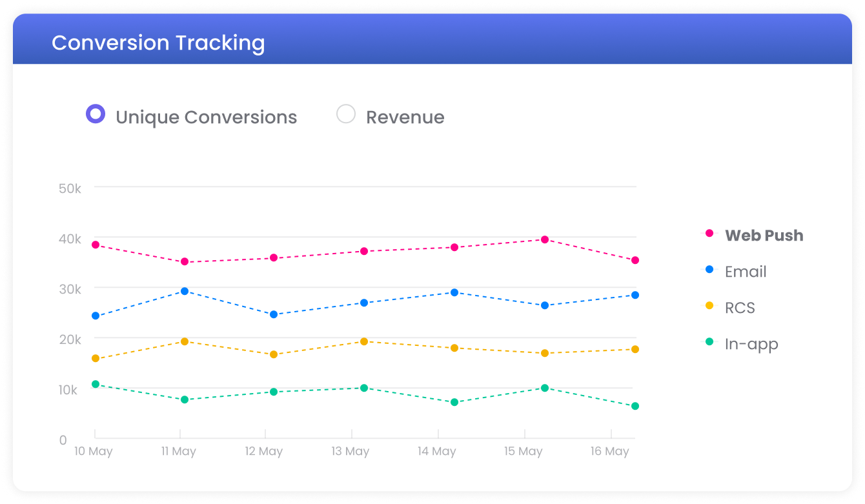865x504 pixels.
Task: Click In-app data point on 12 May
Action: [x=274, y=392]
